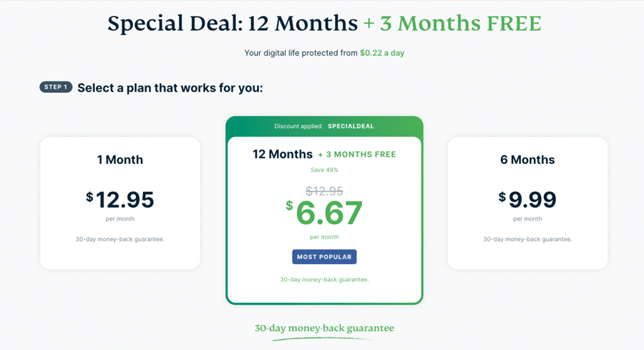The height and width of the screenshot is (350, 644).
Task: Choose the 12 Months plan card
Action: click(x=324, y=210)
